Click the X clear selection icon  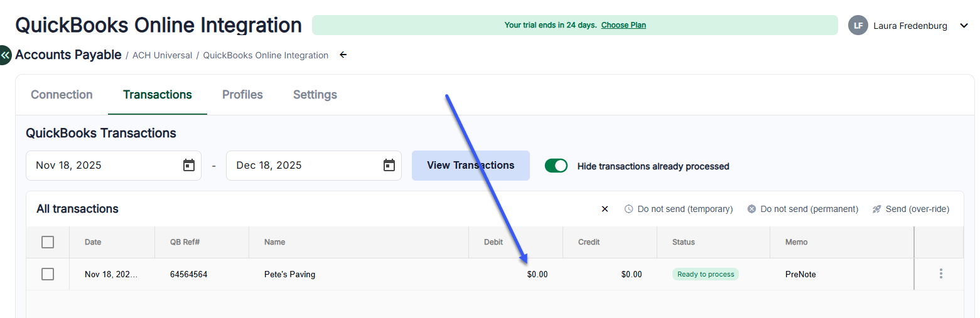(605, 209)
